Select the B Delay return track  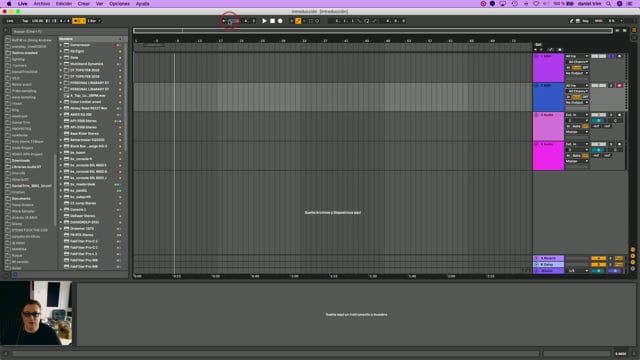coord(549,264)
